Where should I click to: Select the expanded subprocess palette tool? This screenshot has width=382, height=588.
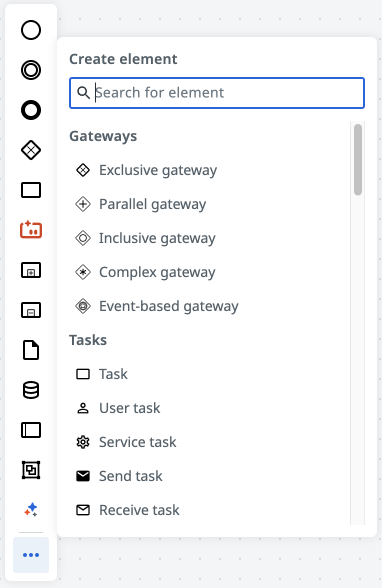pos(30,310)
